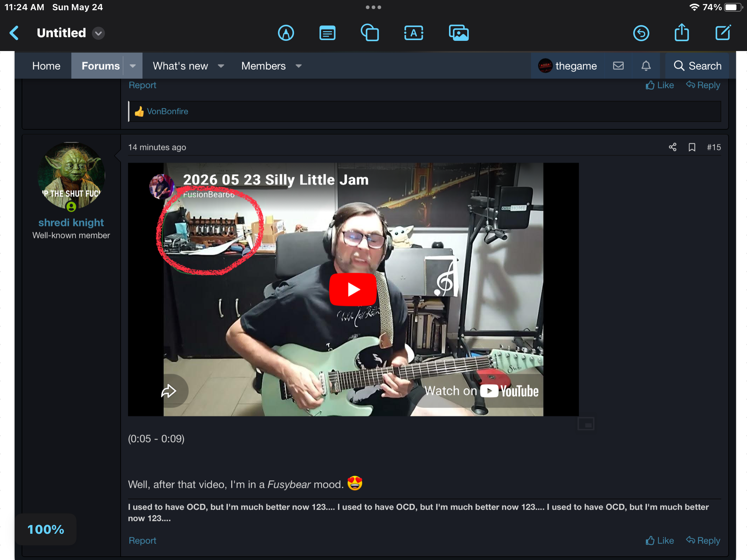
Task: Add a text box with the A icon
Action: click(414, 33)
